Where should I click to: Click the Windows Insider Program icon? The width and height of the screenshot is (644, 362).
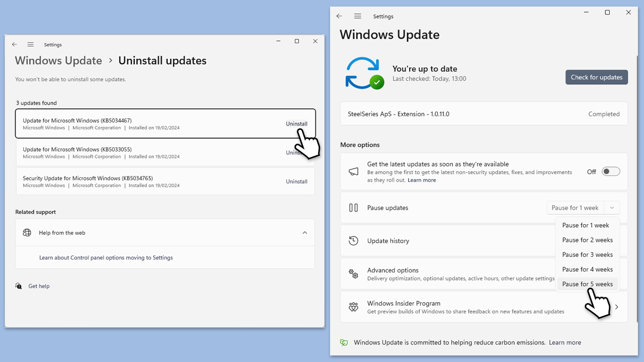coord(354,307)
